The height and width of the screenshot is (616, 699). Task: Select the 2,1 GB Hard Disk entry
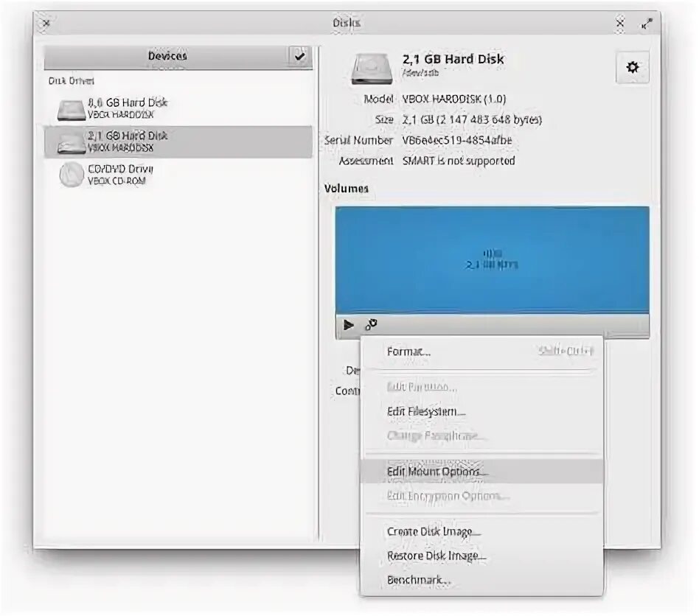pyautogui.click(x=178, y=141)
